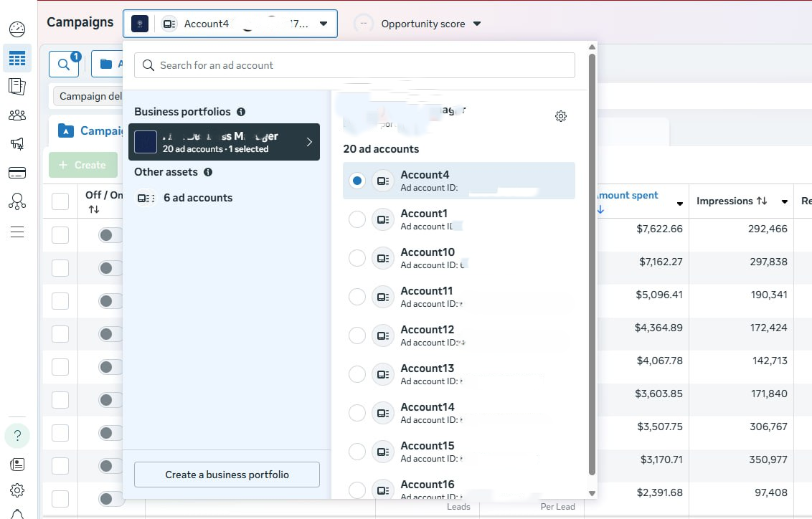Open Account overview gauge icon in sidebar

(x=17, y=29)
